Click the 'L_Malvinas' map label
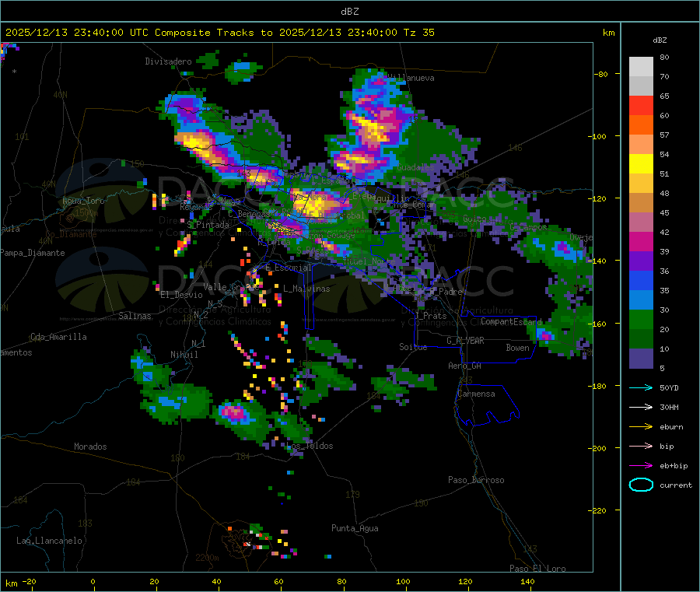Screen dimensions: 700x592 (306, 289)
